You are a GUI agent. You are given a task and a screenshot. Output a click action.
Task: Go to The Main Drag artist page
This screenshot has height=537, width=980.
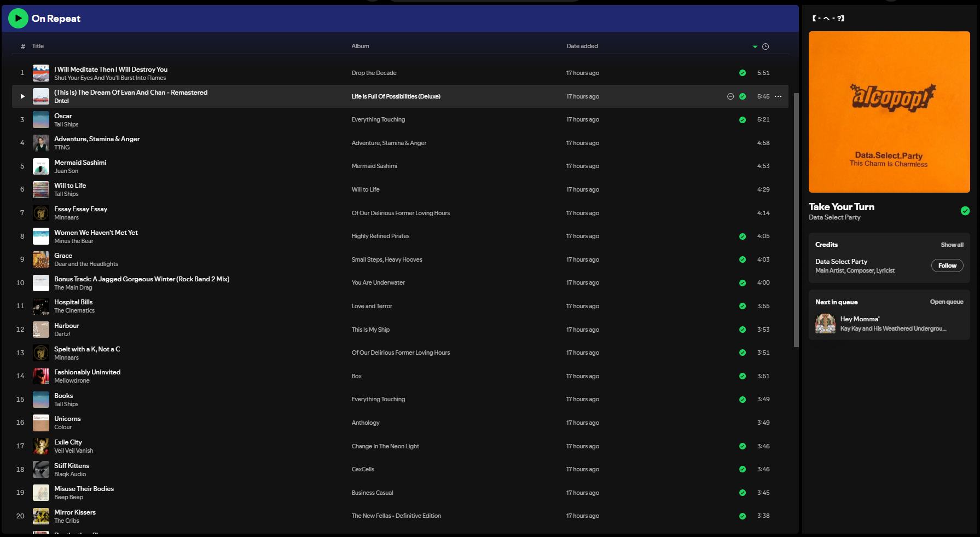[x=73, y=288]
